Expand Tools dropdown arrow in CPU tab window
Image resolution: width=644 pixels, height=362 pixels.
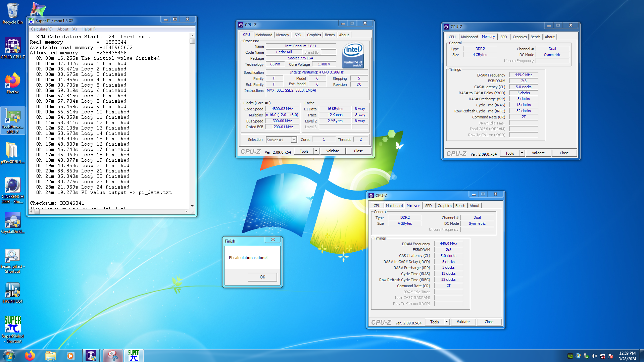click(316, 151)
